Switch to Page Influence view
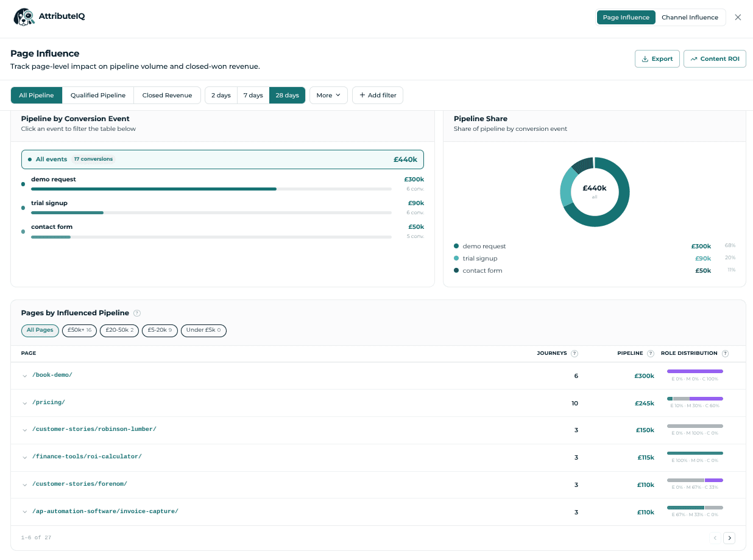This screenshot has height=560, width=753. tap(626, 17)
